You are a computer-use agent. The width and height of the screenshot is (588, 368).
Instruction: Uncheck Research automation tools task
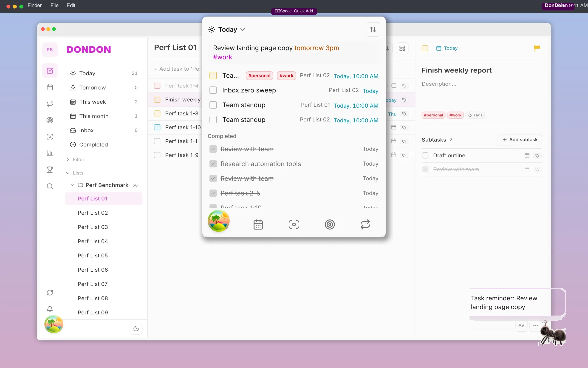tap(213, 164)
